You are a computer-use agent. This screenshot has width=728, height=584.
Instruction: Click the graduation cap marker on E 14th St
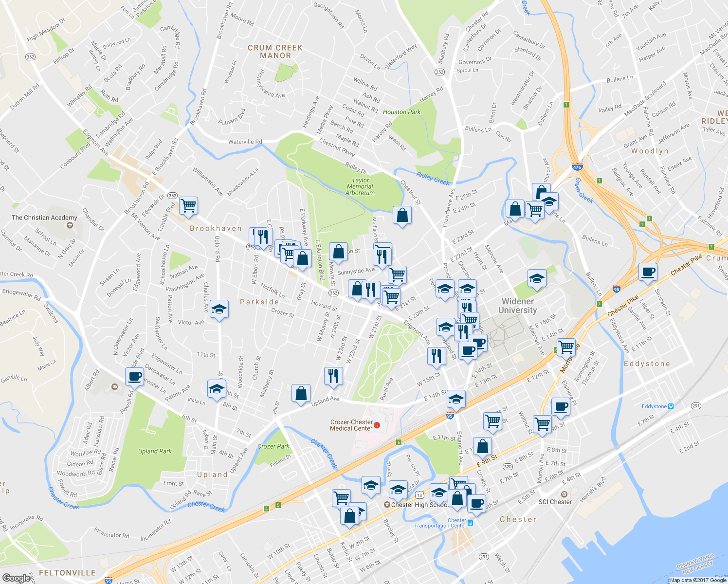tap(456, 400)
